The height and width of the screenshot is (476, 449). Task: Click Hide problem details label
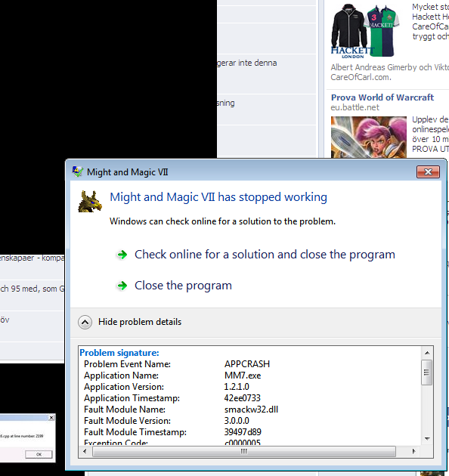pyautogui.click(x=140, y=322)
